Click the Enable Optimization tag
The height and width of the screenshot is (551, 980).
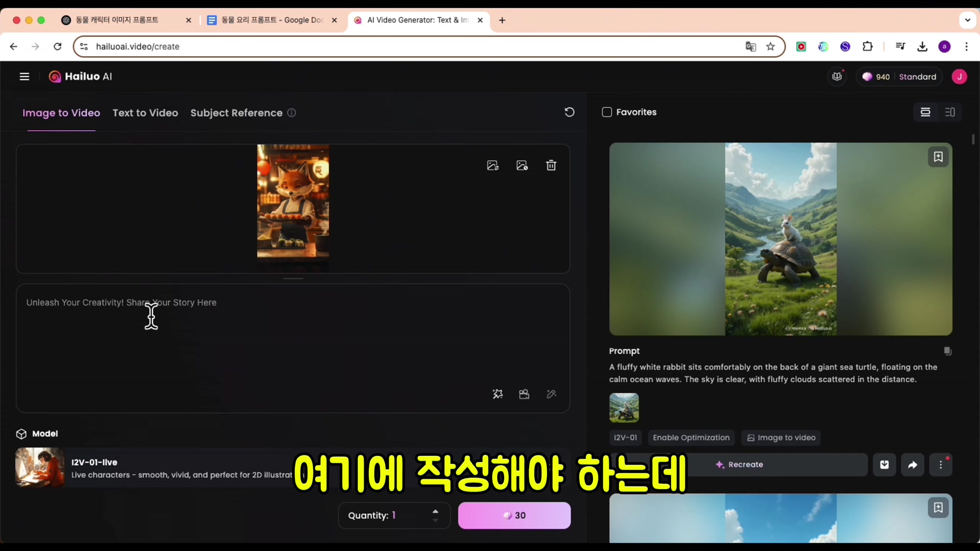click(x=691, y=438)
